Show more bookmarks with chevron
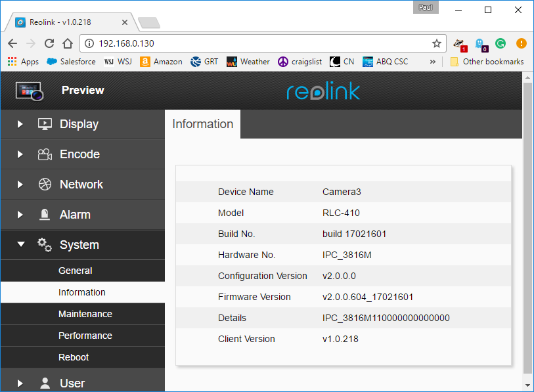Screen dimensions: 534x392 (432, 62)
